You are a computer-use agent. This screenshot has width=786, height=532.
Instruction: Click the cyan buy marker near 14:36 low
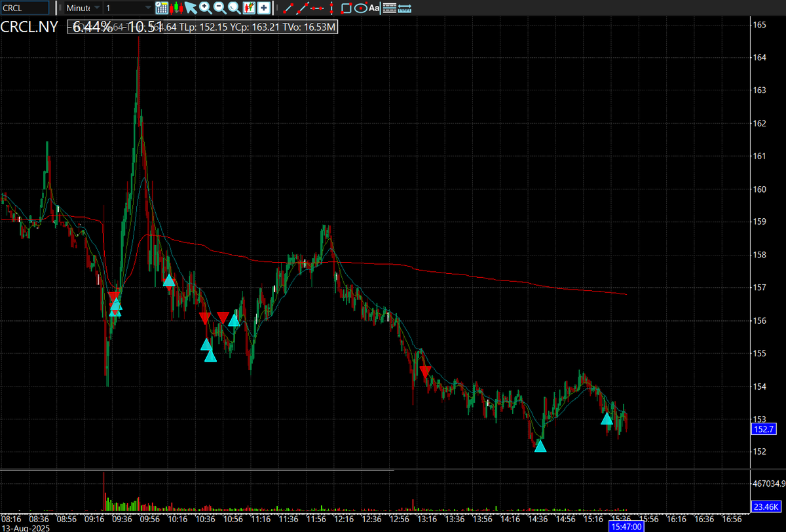pos(540,446)
